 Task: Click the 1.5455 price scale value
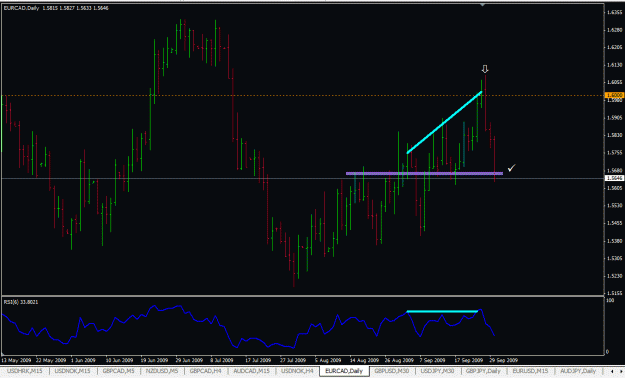[615, 223]
